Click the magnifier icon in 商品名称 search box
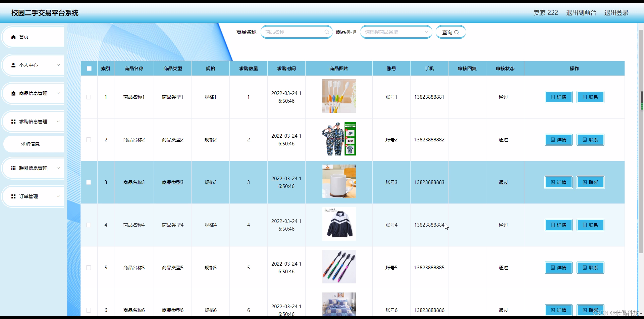 [326, 32]
